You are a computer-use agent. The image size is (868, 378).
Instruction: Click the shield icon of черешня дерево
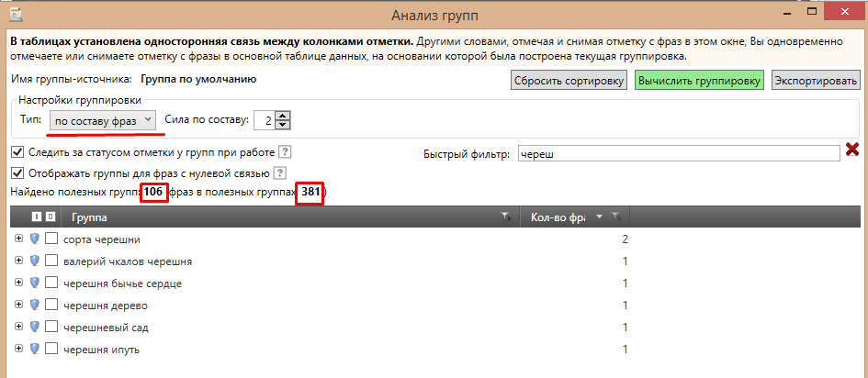(x=34, y=305)
